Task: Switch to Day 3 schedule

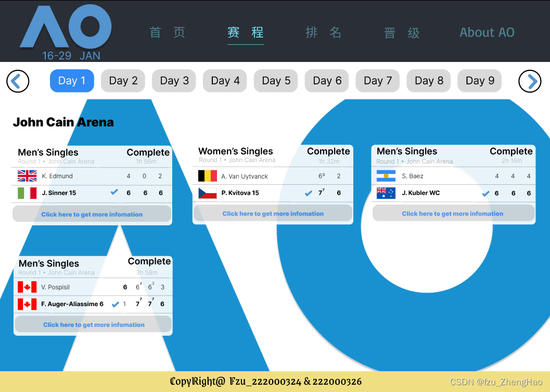Action: pyautogui.click(x=174, y=81)
